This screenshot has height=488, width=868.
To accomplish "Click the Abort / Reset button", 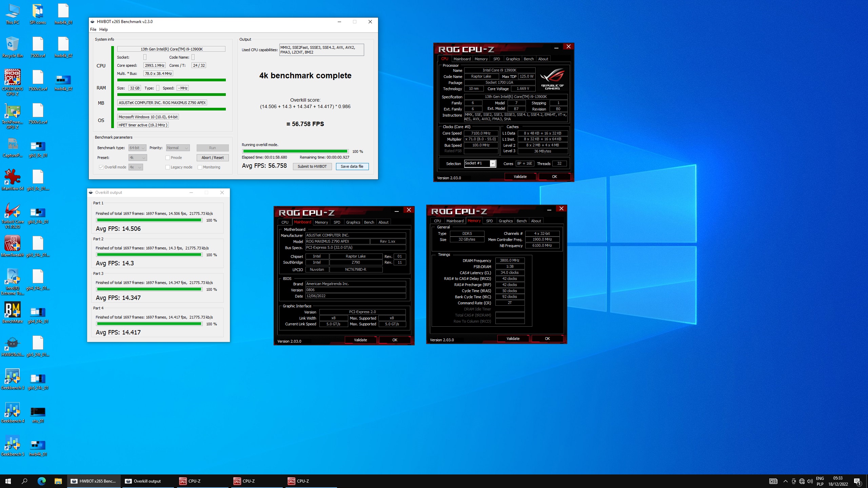I will [213, 158].
